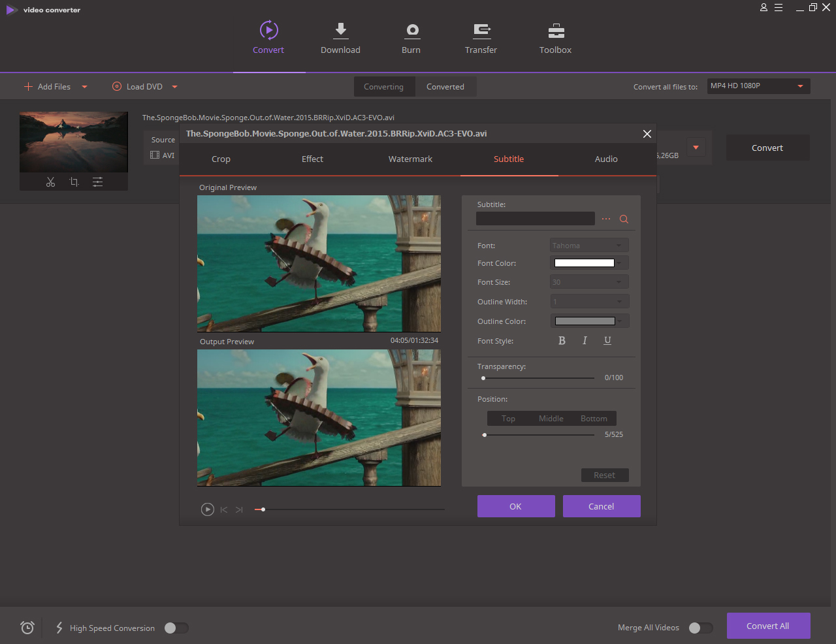Select the Bottom subtitle position

594,419
